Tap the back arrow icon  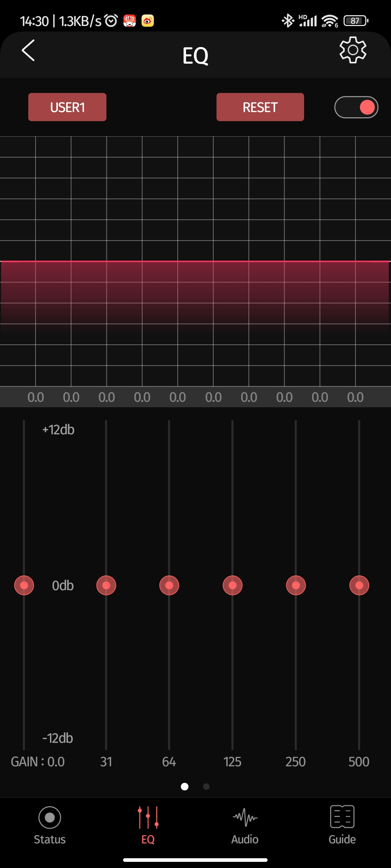(28, 51)
